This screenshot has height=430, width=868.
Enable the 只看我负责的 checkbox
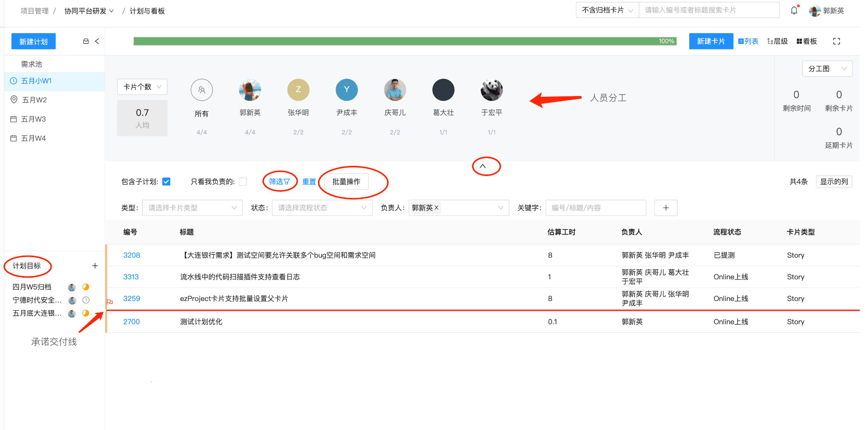(243, 181)
